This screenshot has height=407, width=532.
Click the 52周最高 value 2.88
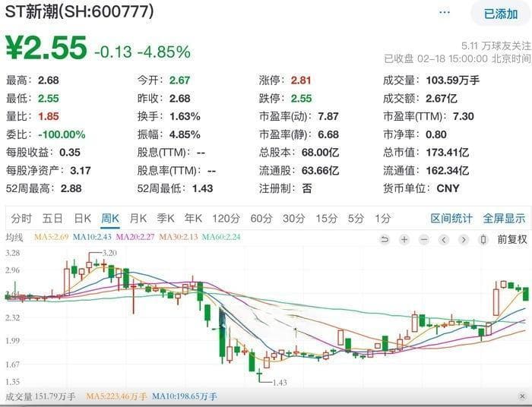71,188
